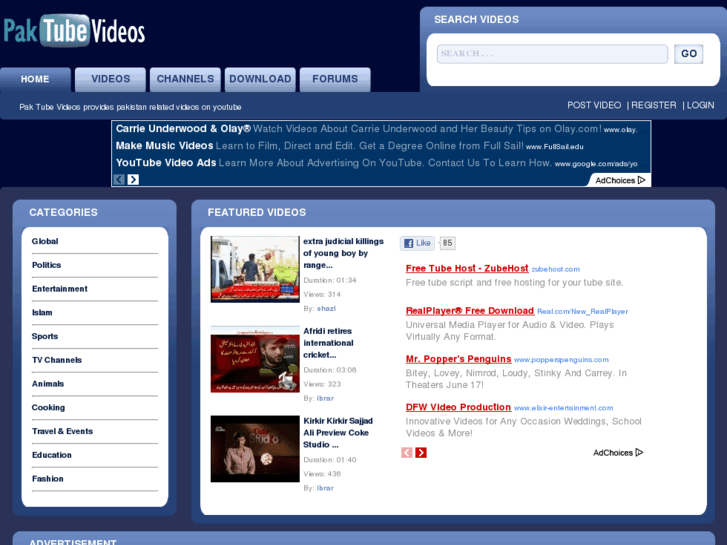Open Travel & Events category
Screen dimensions: 727x545
coord(62,431)
